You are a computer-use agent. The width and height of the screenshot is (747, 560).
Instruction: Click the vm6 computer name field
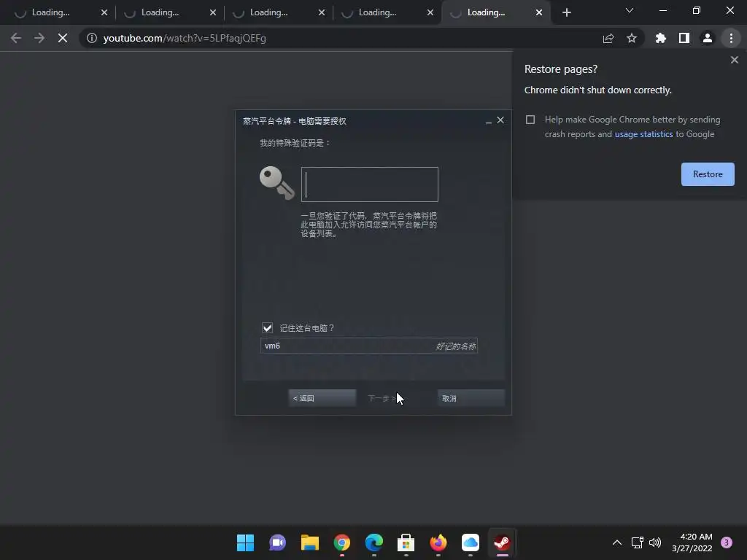point(368,346)
